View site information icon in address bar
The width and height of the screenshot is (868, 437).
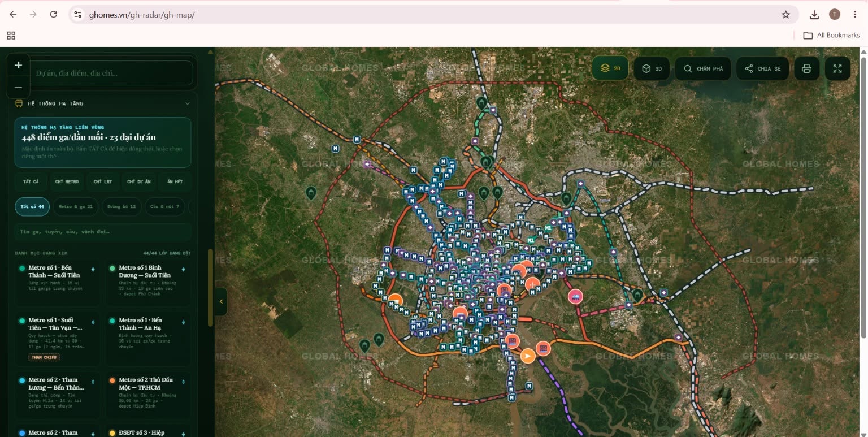pyautogui.click(x=78, y=15)
